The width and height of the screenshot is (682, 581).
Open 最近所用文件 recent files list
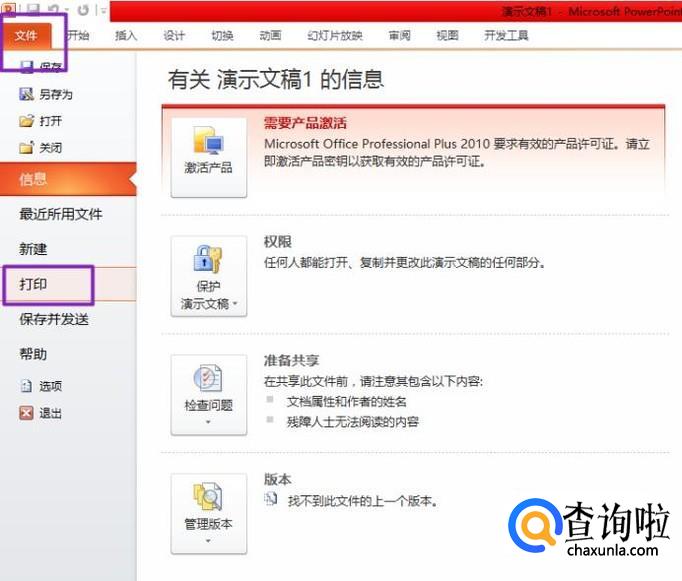click(x=61, y=214)
